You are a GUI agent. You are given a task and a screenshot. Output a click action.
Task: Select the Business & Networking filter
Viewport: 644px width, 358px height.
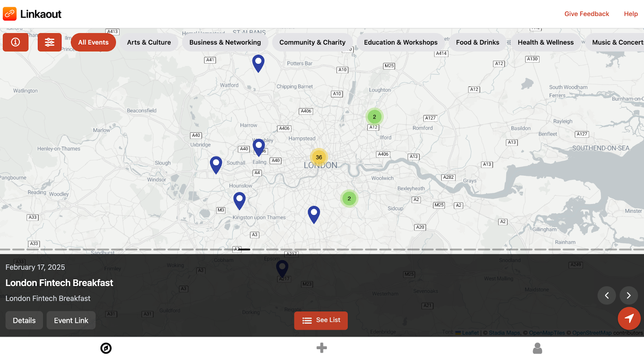click(225, 42)
